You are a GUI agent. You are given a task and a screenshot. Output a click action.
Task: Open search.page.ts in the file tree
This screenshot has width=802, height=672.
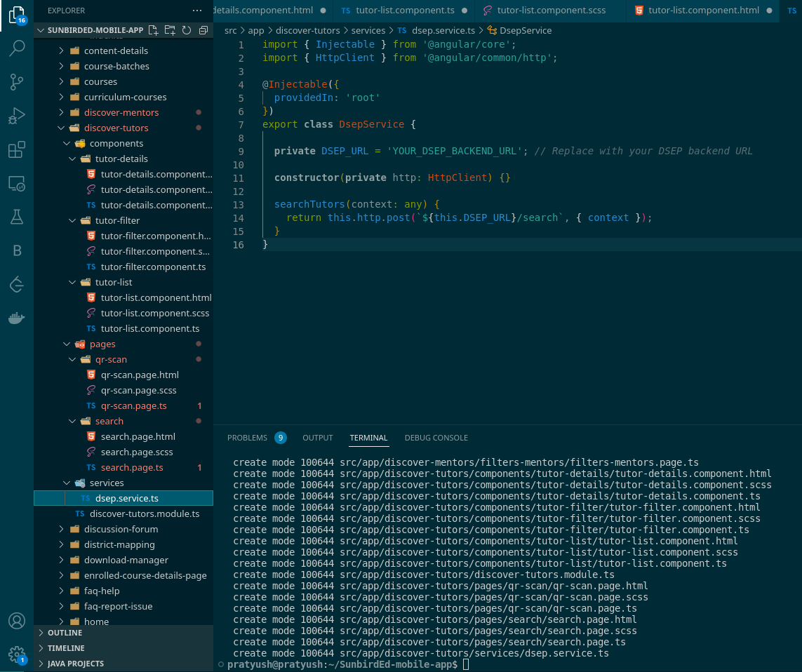coord(132,467)
